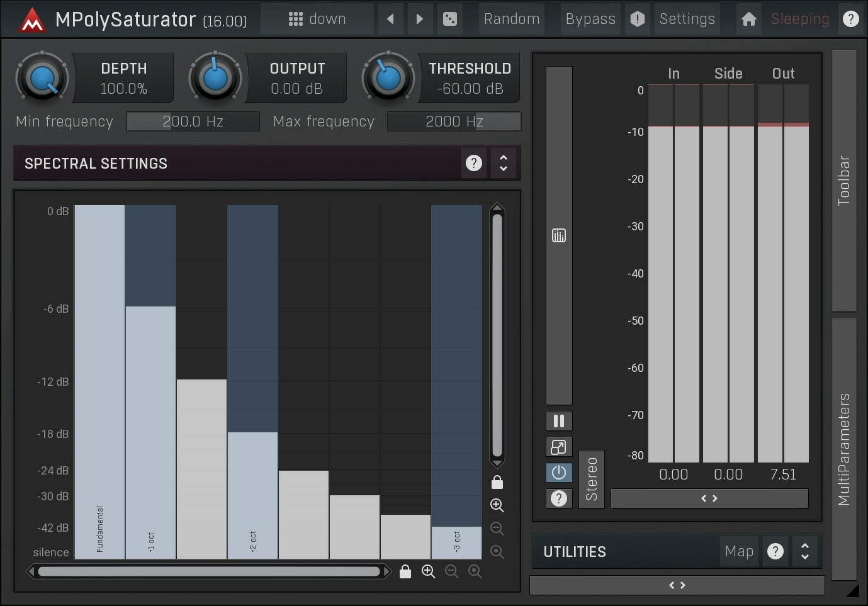868x606 pixels.
Task: Click the meter resize icon
Action: click(x=559, y=447)
